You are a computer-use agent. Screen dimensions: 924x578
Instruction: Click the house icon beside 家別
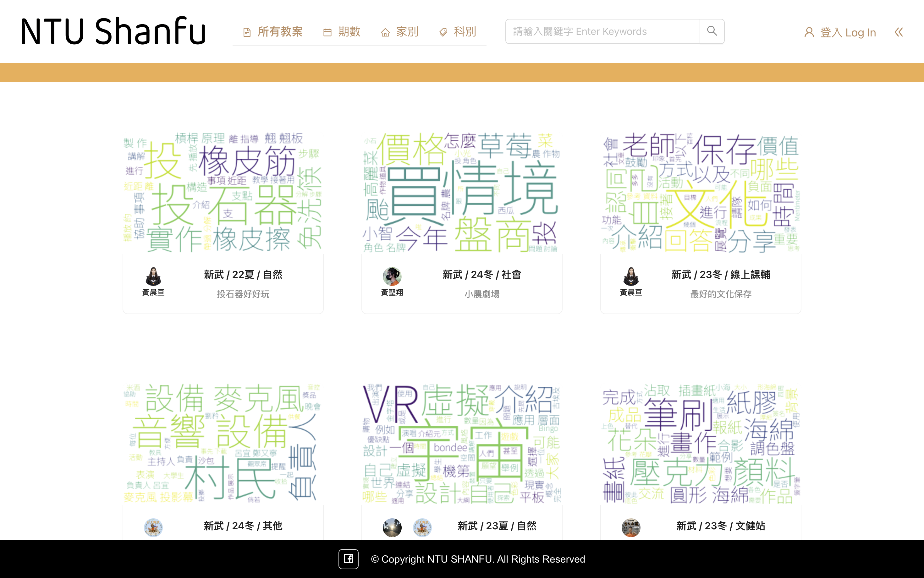point(385,32)
